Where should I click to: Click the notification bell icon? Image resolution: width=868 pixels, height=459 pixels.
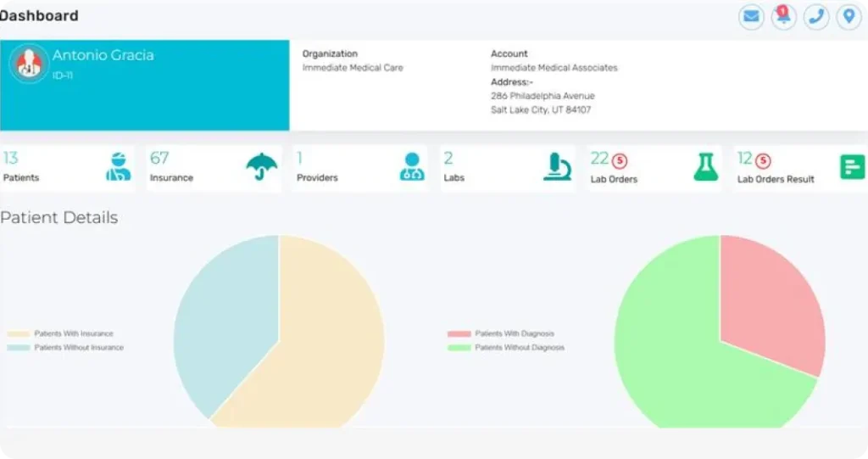coord(783,17)
